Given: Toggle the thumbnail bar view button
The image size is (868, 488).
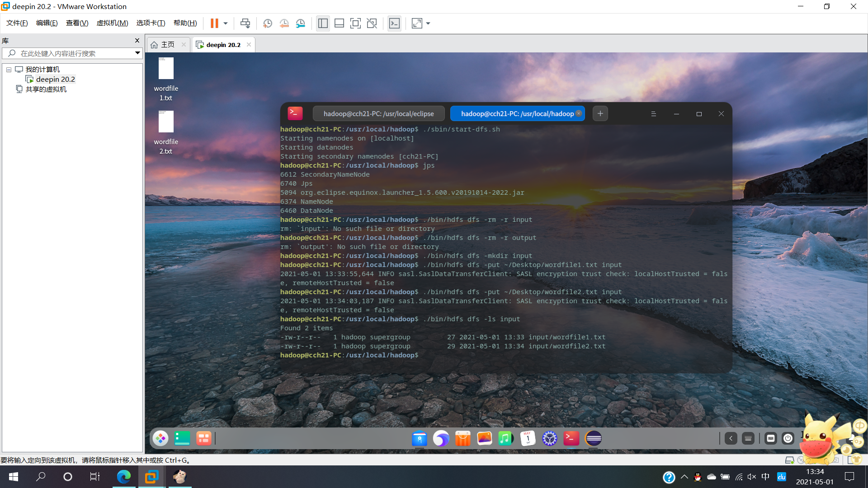Looking at the screenshot, I should click(x=339, y=23).
